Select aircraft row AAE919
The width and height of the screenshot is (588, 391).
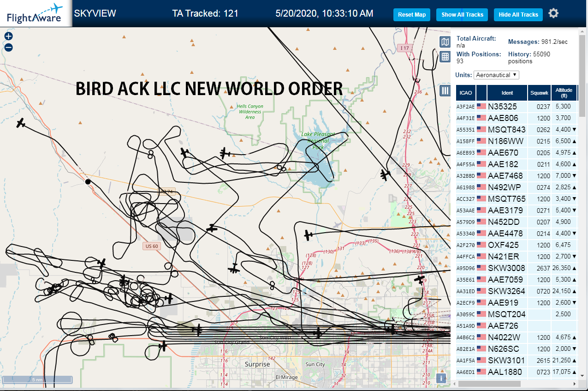(x=517, y=303)
